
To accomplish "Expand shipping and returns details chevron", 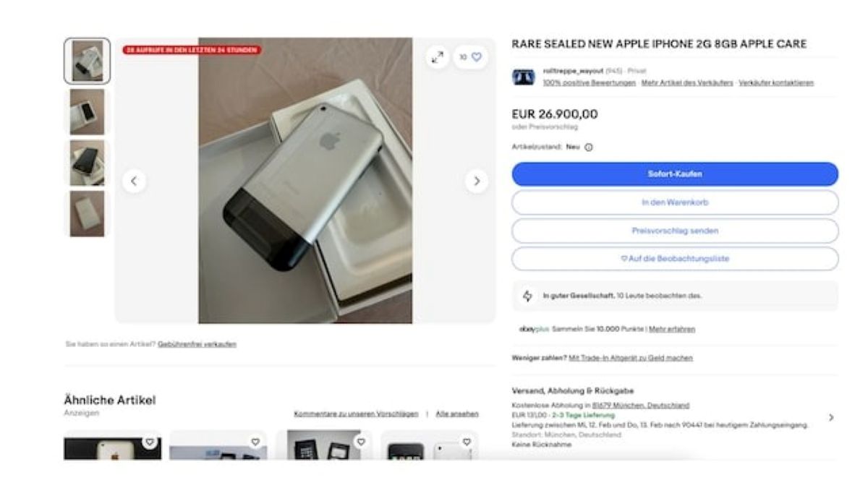I will tap(831, 418).
